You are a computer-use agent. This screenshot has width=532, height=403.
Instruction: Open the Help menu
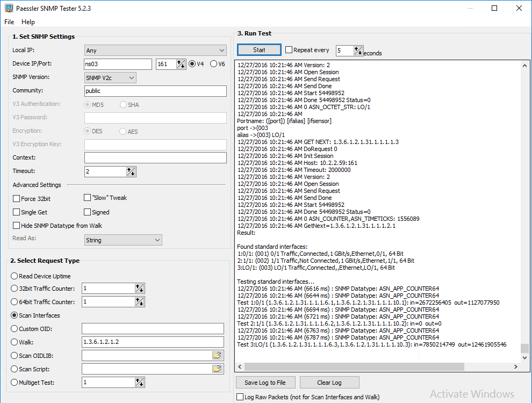pos(28,22)
